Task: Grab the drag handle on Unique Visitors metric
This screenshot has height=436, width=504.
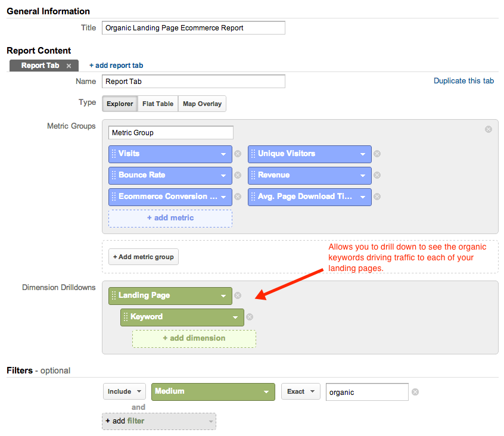Action: [x=253, y=154]
